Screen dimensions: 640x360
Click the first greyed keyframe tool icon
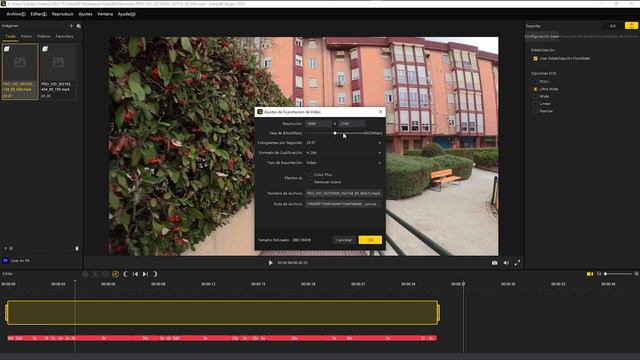[x=85, y=274]
